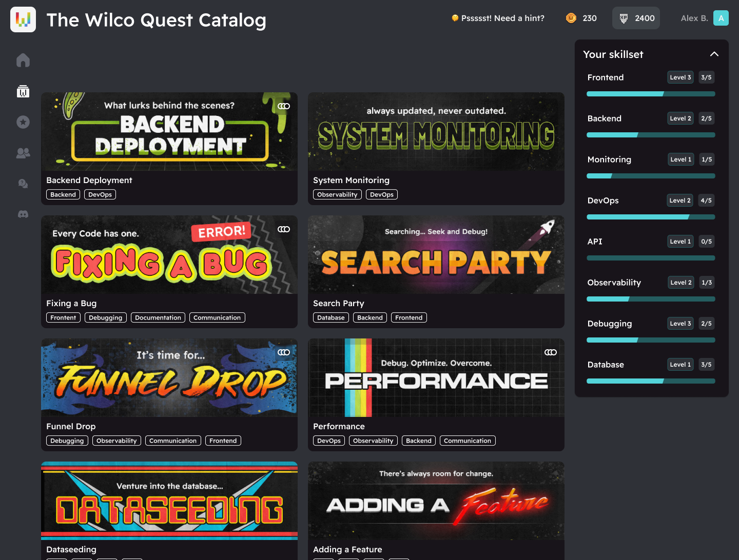
Task: Click the Observability '1/3' badge
Action: pos(707,283)
